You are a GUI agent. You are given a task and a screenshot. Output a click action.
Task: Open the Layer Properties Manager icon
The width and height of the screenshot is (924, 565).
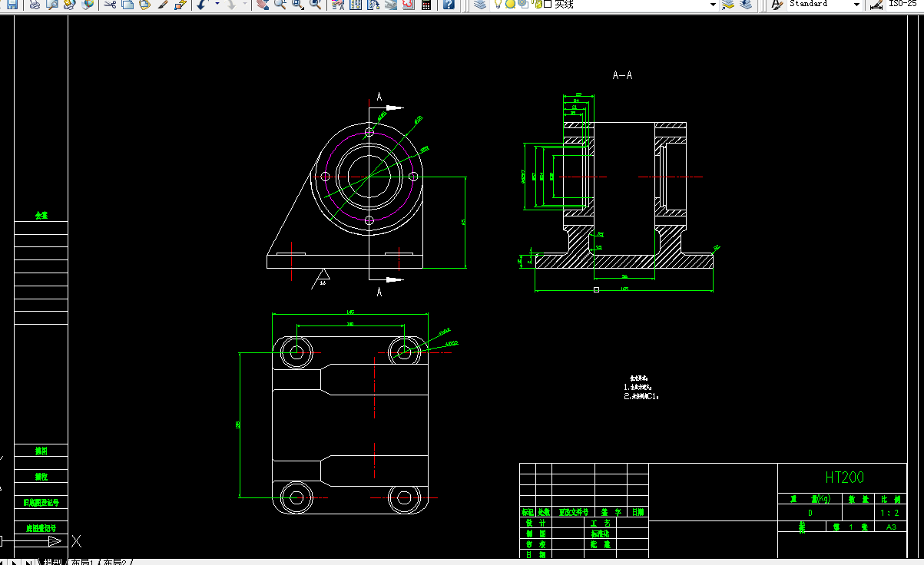pyautogui.click(x=479, y=5)
